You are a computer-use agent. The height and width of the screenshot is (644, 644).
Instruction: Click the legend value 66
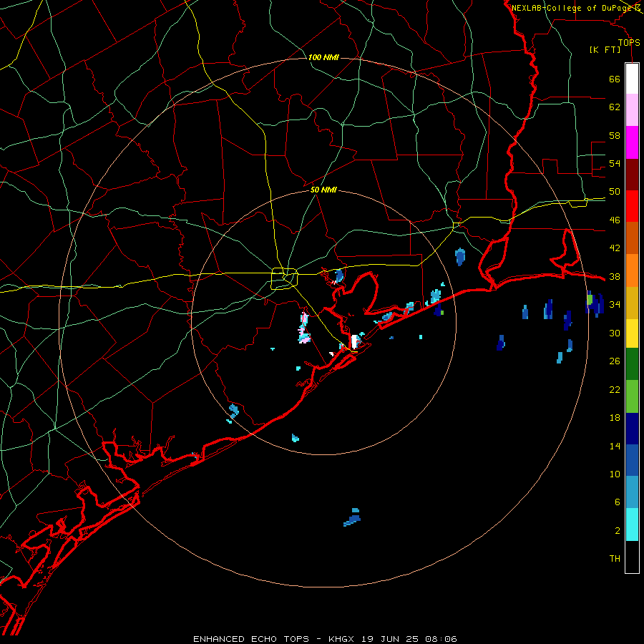tap(615, 79)
